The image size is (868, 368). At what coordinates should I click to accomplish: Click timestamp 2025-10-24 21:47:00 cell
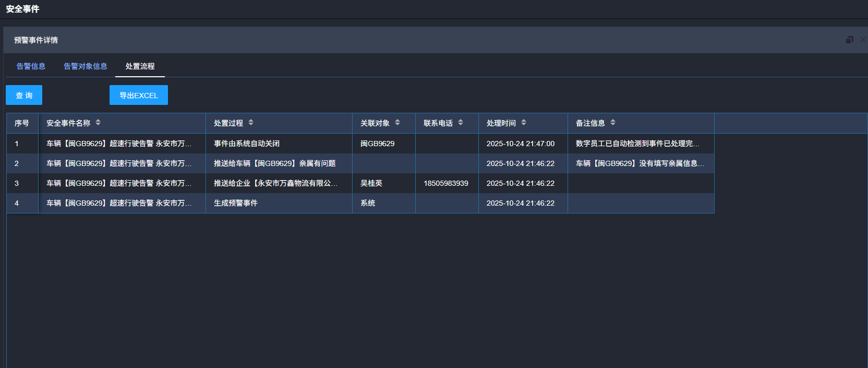coord(521,144)
